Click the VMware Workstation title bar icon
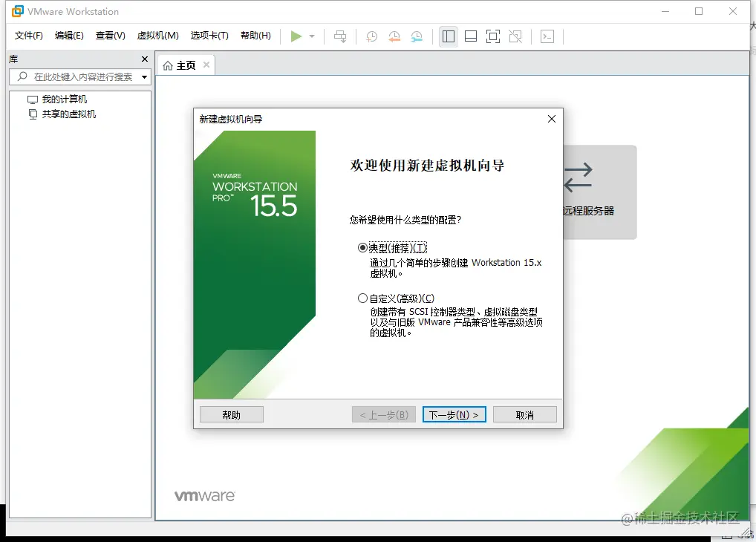Viewport: 756px width, 542px height. pyautogui.click(x=17, y=11)
